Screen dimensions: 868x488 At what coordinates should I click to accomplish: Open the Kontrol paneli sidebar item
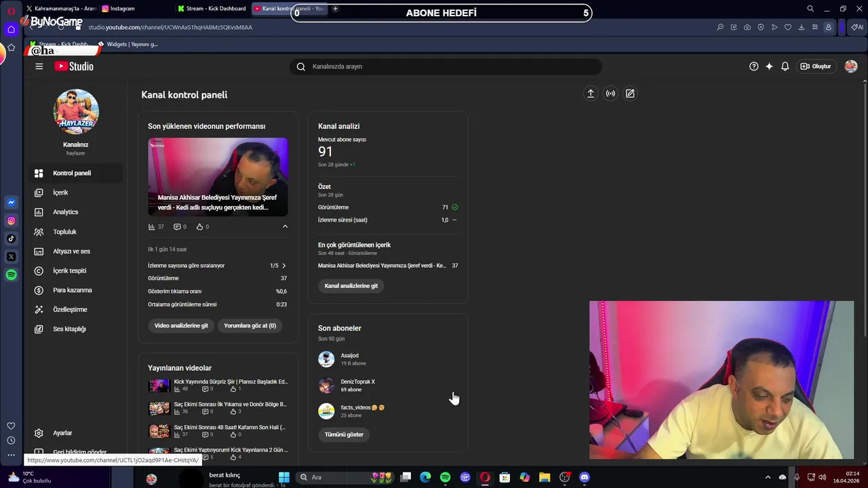(76, 173)
